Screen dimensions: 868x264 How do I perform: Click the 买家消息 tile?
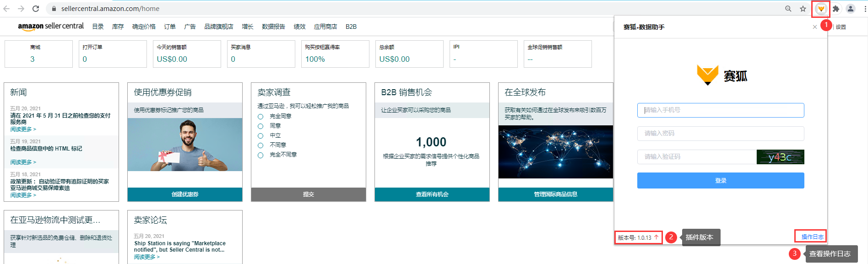click(x=261, y=54)
